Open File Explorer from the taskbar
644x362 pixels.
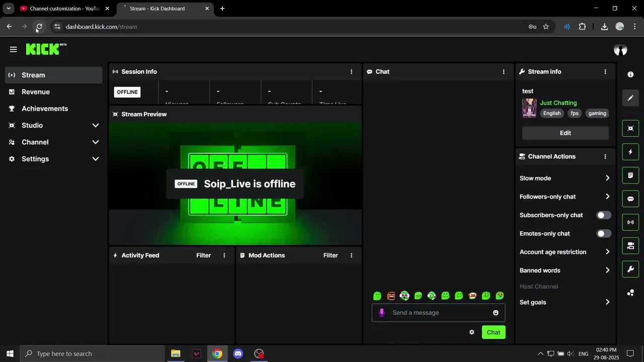coord(176,354)
